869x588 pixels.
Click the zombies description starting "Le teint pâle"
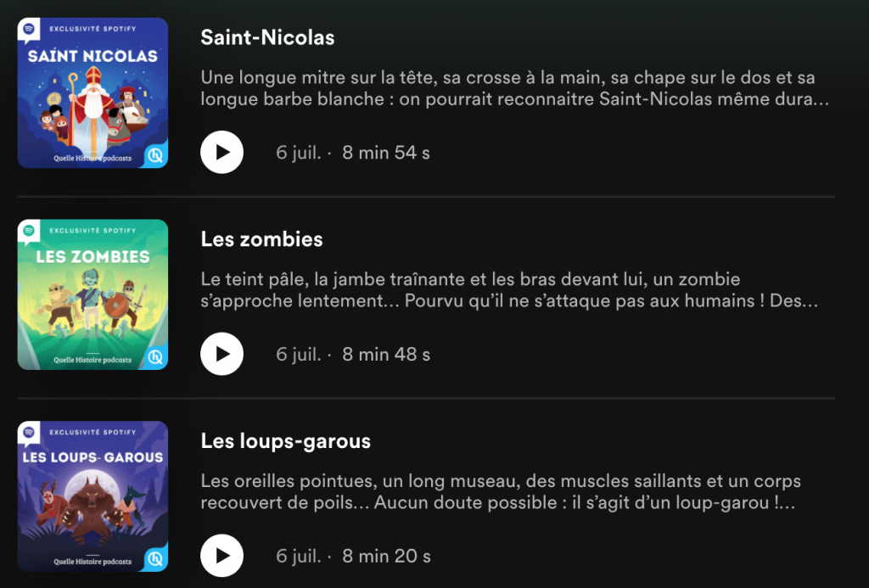coord(509,289)
